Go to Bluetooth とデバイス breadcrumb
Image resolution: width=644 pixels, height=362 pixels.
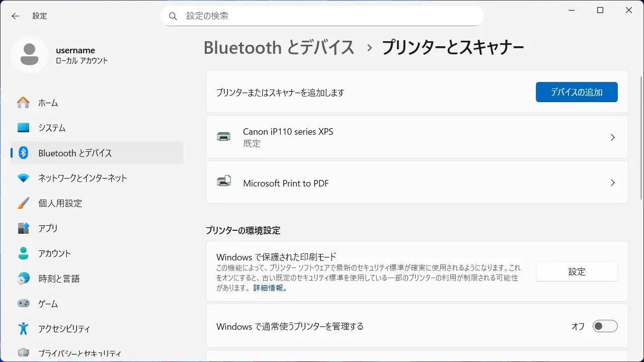[x=279, y=48]
